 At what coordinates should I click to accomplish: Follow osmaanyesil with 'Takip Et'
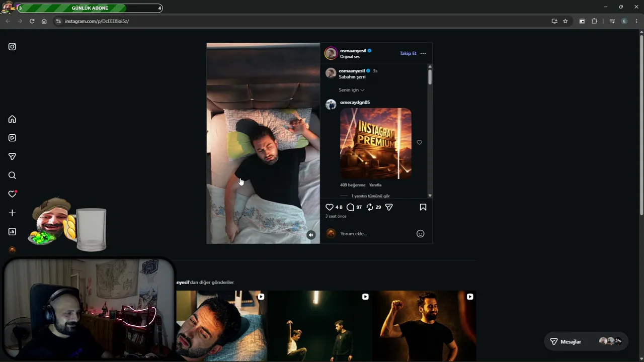408,53
